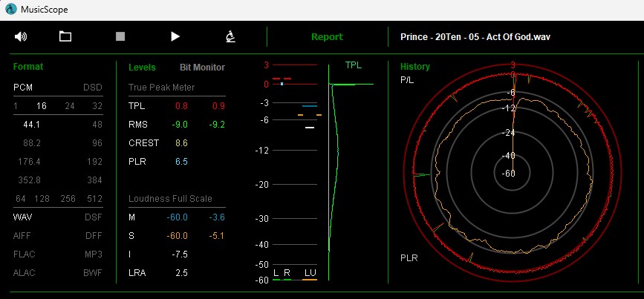Viewport: 644px width, 299px height.
Task: Select the 16 bit depth indicator
Action: (x=42, y=106)
